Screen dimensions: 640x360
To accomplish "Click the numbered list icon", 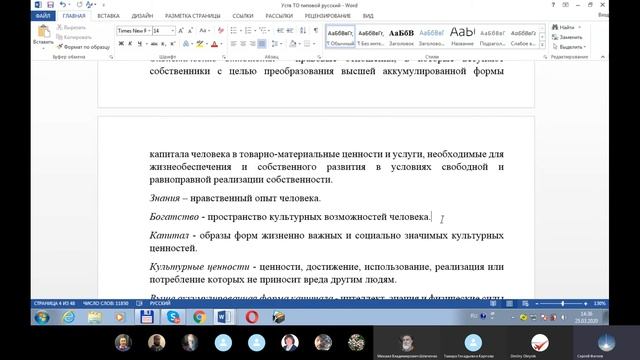I will 248,31.
